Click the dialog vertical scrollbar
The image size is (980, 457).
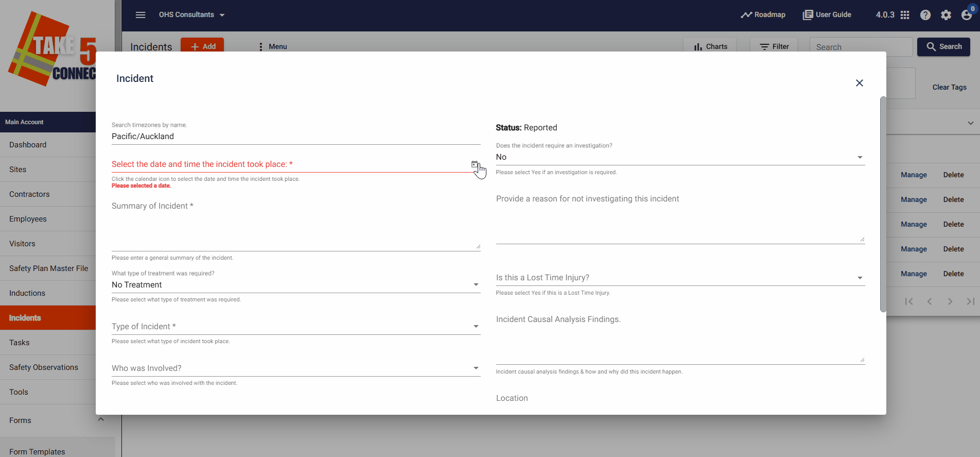click(883, 205)
